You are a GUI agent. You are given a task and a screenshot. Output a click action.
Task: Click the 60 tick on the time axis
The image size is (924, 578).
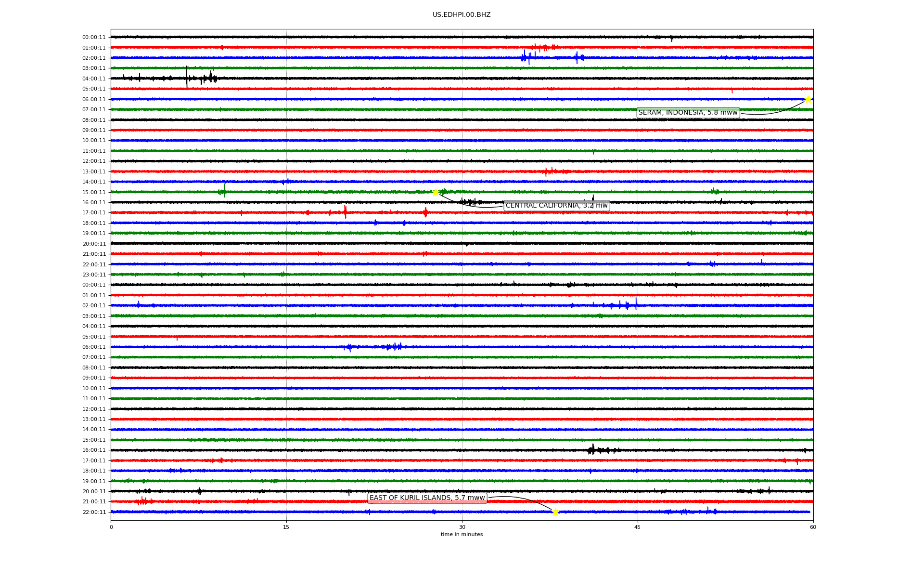click(x=813, y=527)
